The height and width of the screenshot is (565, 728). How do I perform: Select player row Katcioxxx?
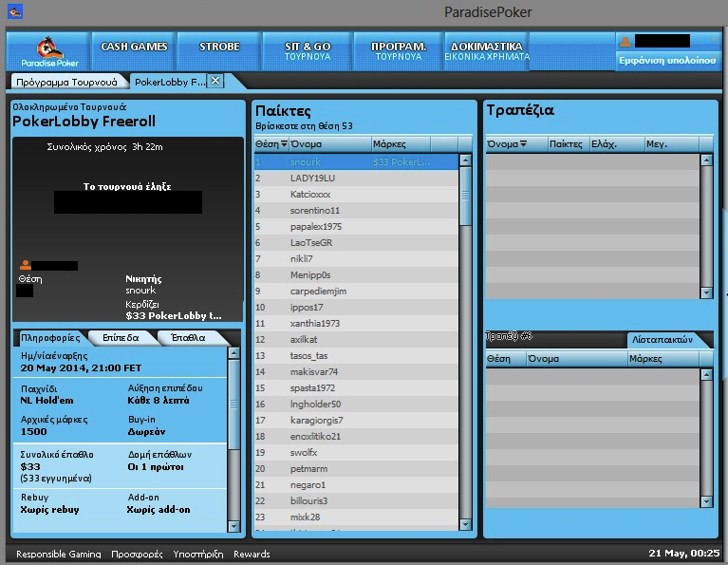click(x=356, y=195)
